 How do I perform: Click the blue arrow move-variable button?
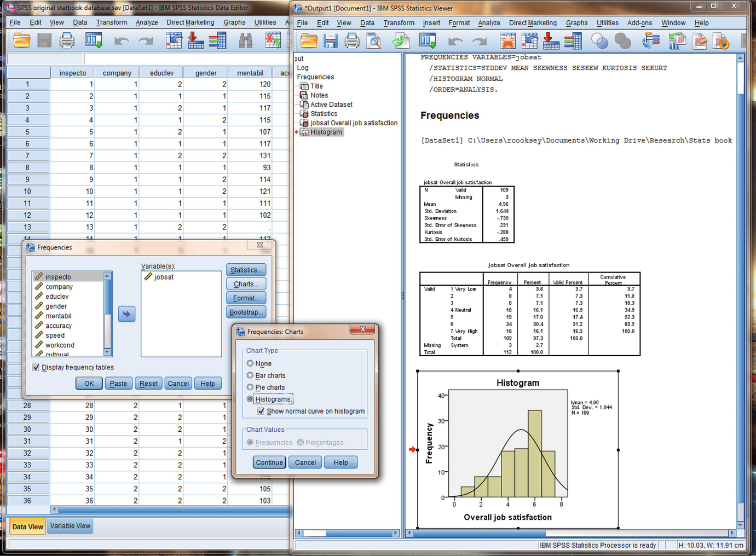126,314
